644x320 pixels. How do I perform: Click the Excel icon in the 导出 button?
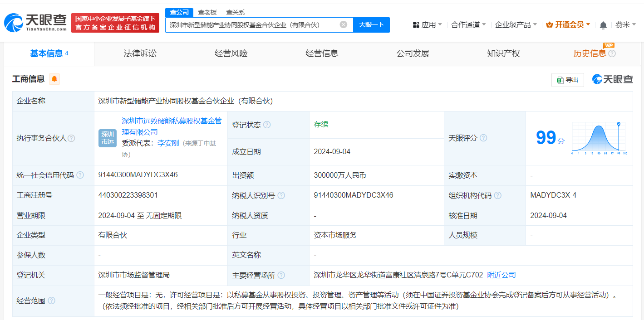560,79
